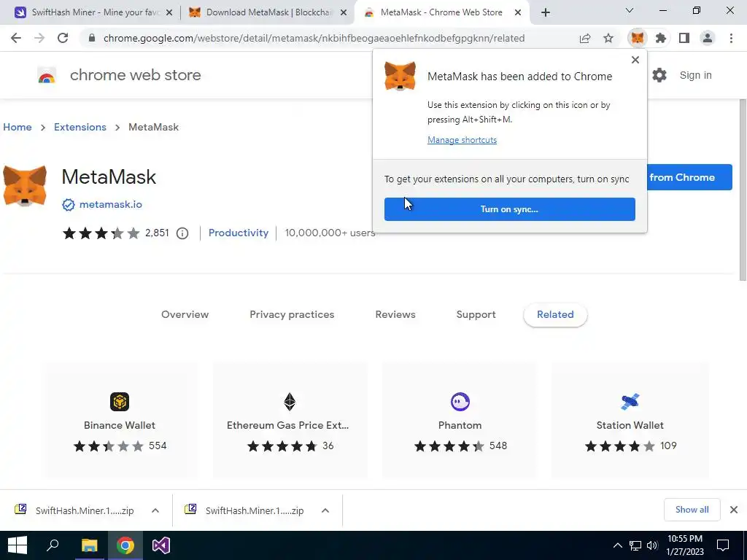Expand first SwiftHash.Miner zip download options

tap(155, 510)
